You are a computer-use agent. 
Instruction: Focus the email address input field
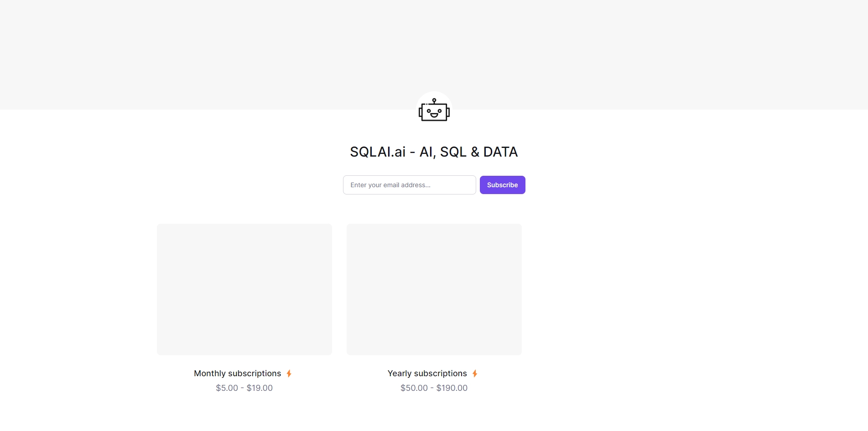pos(410,185)
